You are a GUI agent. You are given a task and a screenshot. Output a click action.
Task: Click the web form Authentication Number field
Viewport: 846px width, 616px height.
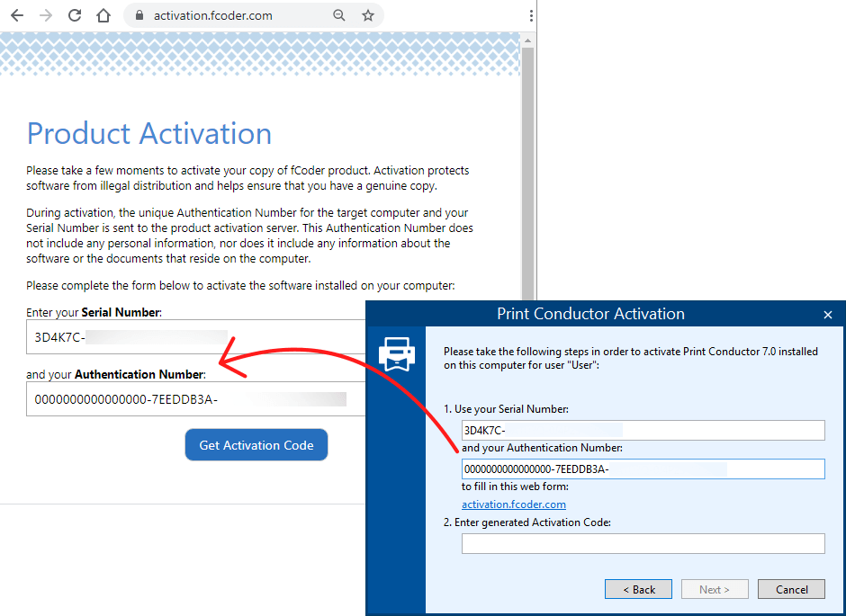click(193, 399)
